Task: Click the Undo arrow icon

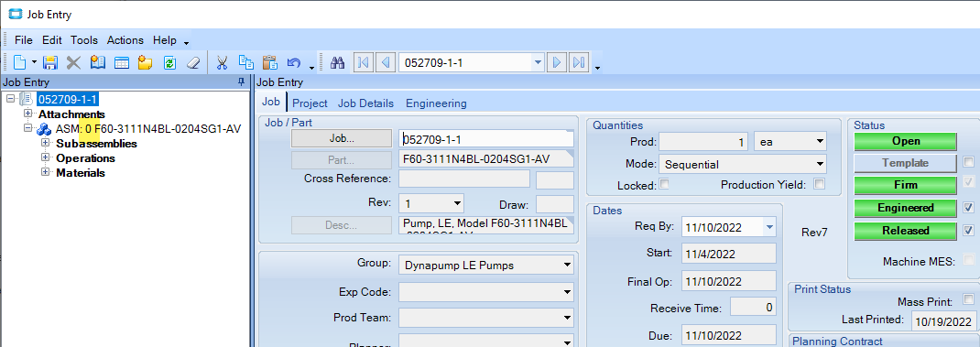Action: click(294, 62)
